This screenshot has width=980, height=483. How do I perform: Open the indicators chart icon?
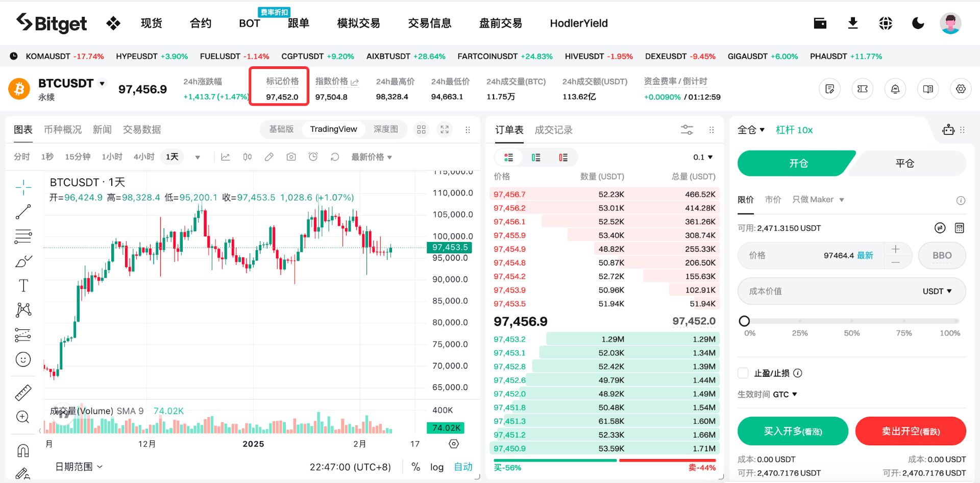point(225,157)
